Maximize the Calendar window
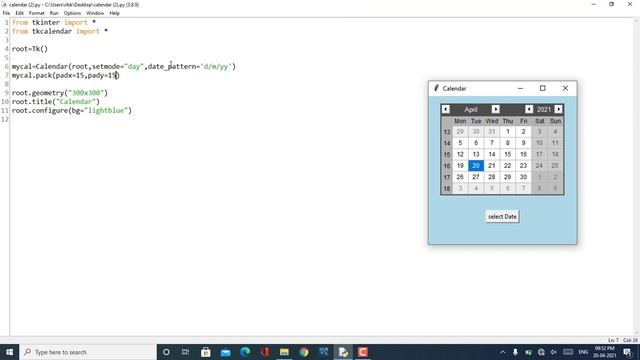640x360 pixels. pyautogui.click(x=542, y=88)
